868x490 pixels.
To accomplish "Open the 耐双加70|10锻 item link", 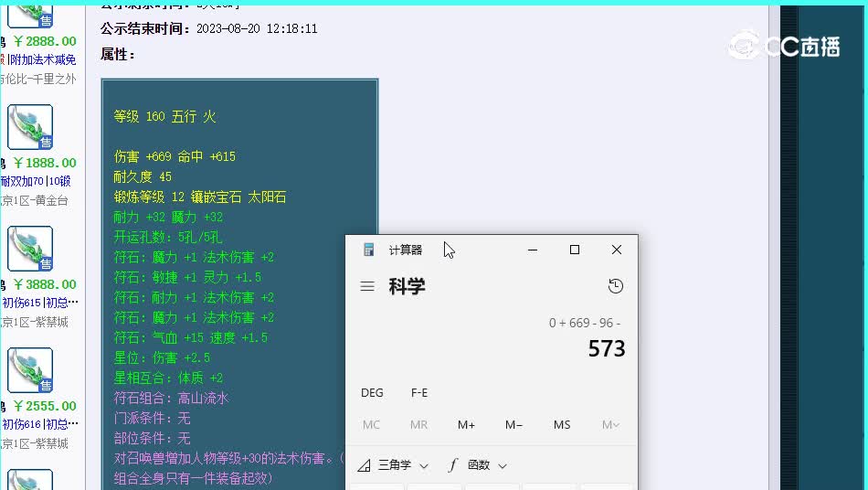I will click(36, 181).
